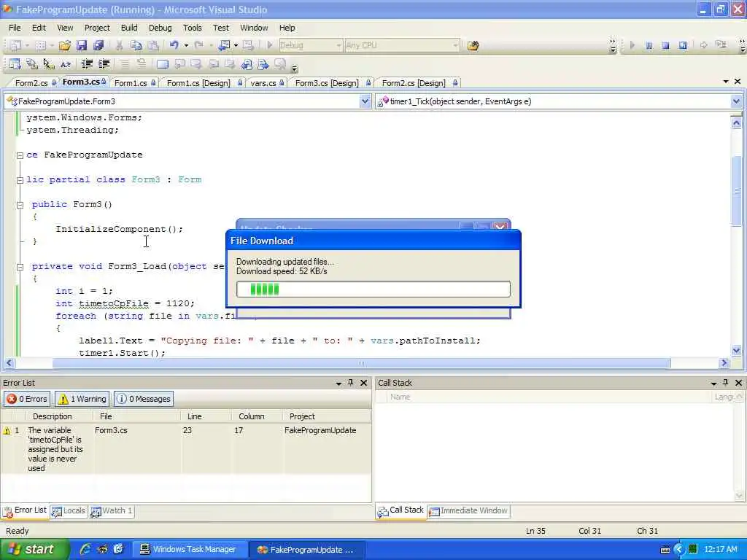Close the Call Stack panel
This screenshot has width=747, height=560.
pyautogui.click(x=738, y=382)
